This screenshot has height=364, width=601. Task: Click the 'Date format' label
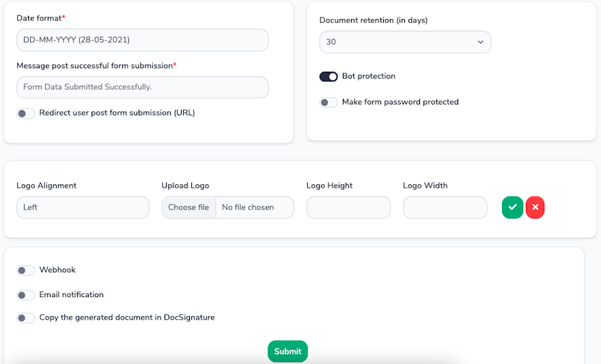coord(39,18)
